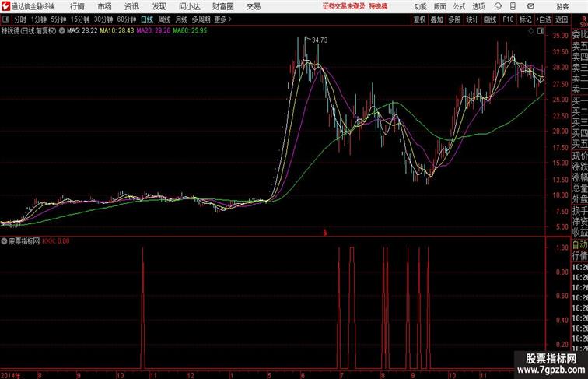588x379 pixels.
Task: Click the MA60: 25.95 value label
Action: click(190, 31)
